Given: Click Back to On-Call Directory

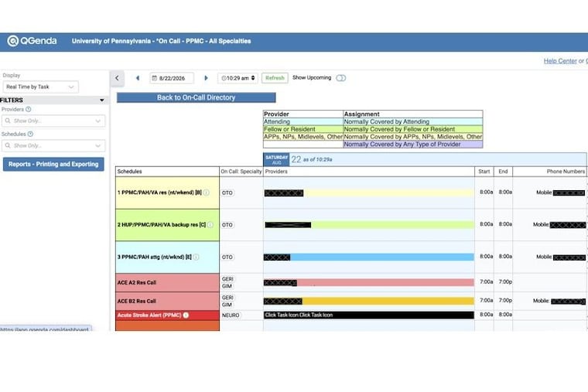Looking at the screenshot, I should (x=196, y=97).
